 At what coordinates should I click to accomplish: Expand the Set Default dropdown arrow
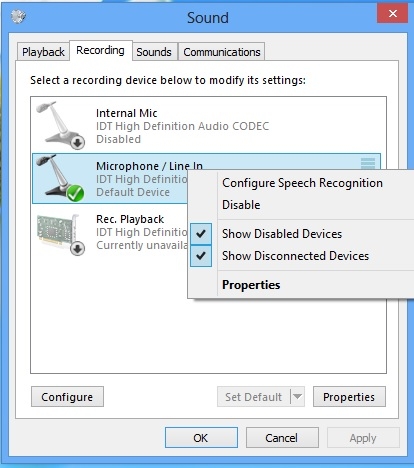pos(298,397)
